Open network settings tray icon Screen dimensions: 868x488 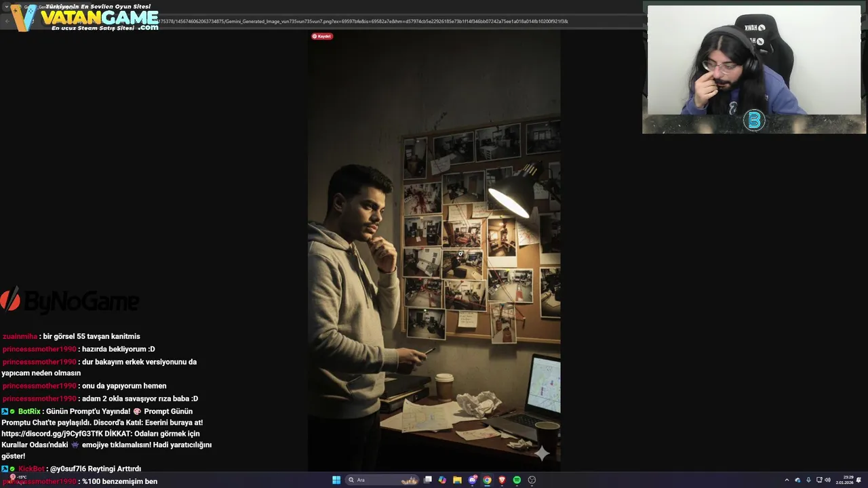[819, 480]
